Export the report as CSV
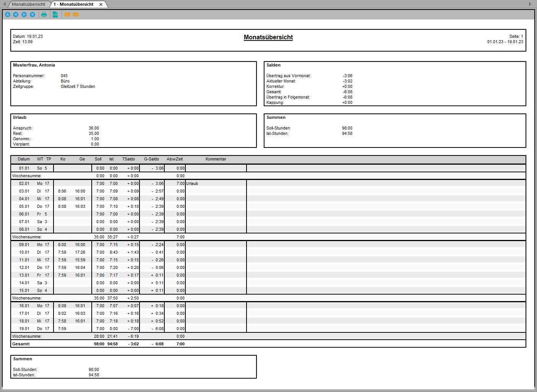This screenshot has height=392, width=537. [x=55, y=15]
